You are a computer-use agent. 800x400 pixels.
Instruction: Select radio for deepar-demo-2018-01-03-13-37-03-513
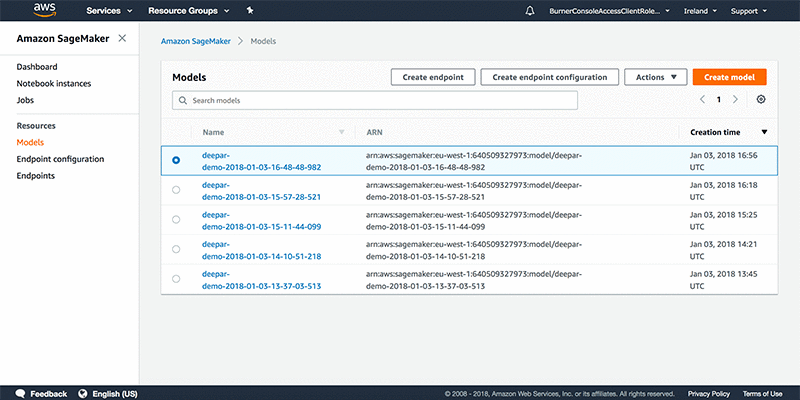[176, 279]
